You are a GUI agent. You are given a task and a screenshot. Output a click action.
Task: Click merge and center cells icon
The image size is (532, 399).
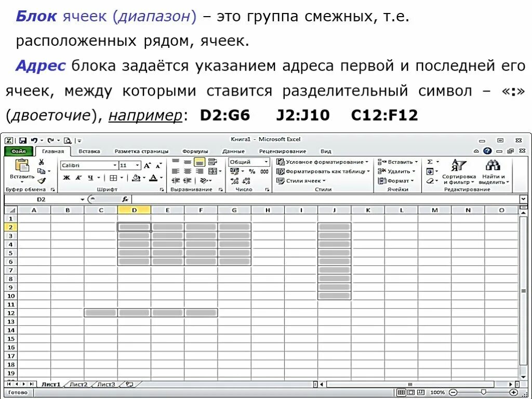click(212, 171)
